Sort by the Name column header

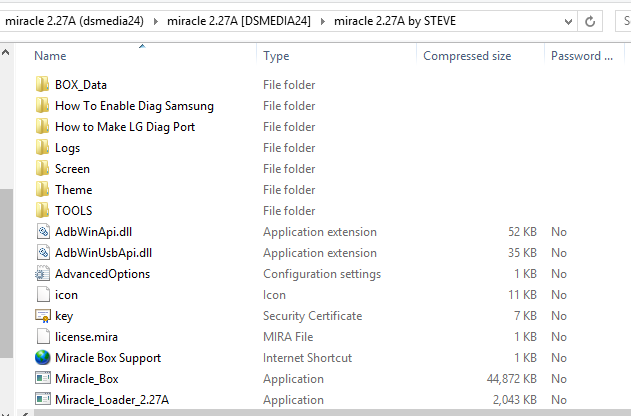pos(50,56)
